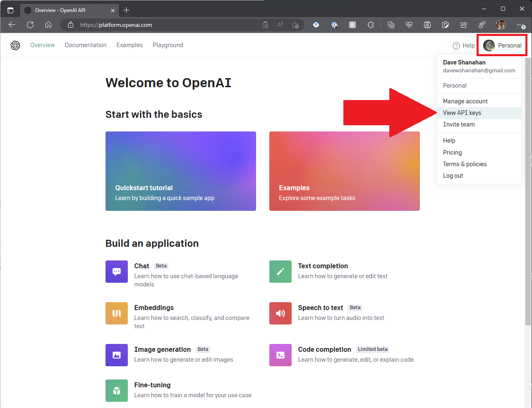Screen dimensions: 532x408
Task: Share this page icon
Action: [464, 25]
